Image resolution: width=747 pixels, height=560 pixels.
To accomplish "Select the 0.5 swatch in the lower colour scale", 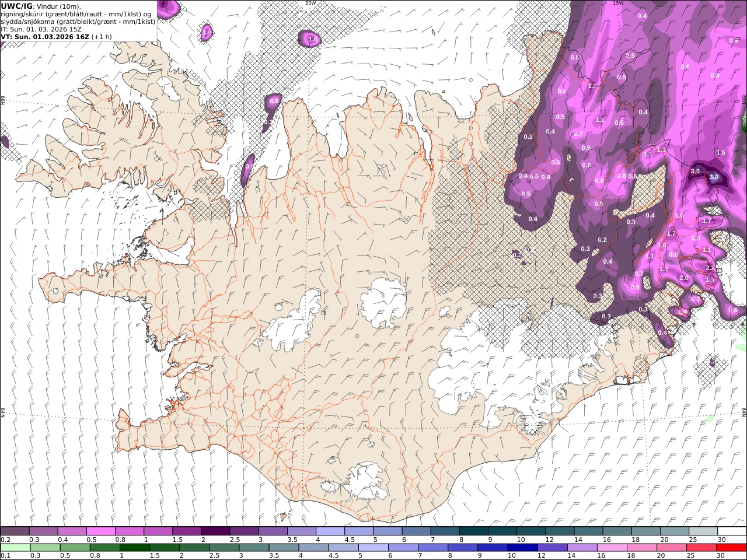I will [75, 547].
